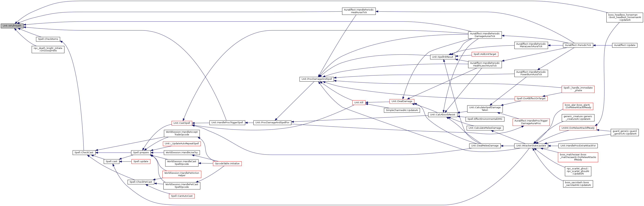Open the red OpcodeTable::Initialize node
Viewport: 644px width, 206px height.
tap(227, 164)
